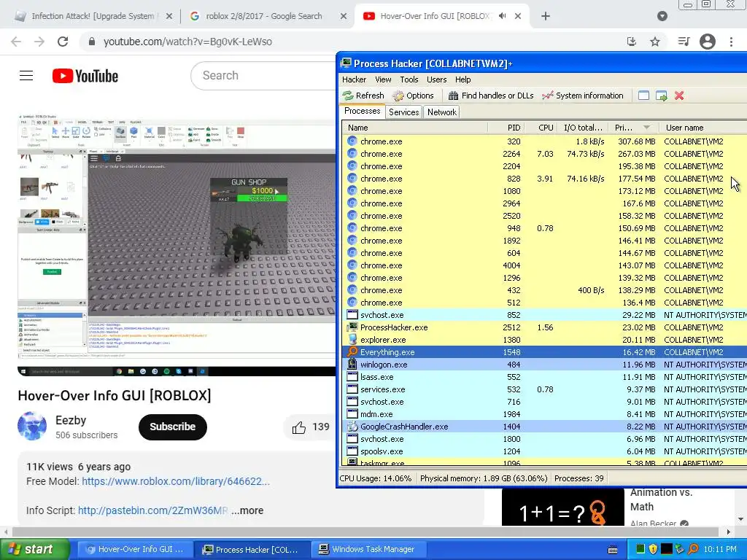
Task: Open the Eezby channel avatar
Action: coord(32,426)
